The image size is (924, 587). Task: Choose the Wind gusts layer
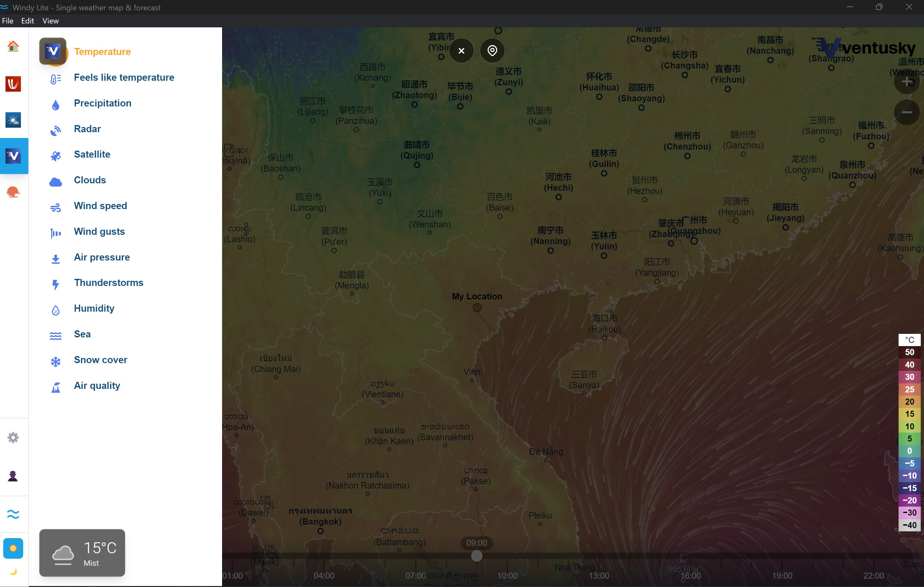[99, 232]
